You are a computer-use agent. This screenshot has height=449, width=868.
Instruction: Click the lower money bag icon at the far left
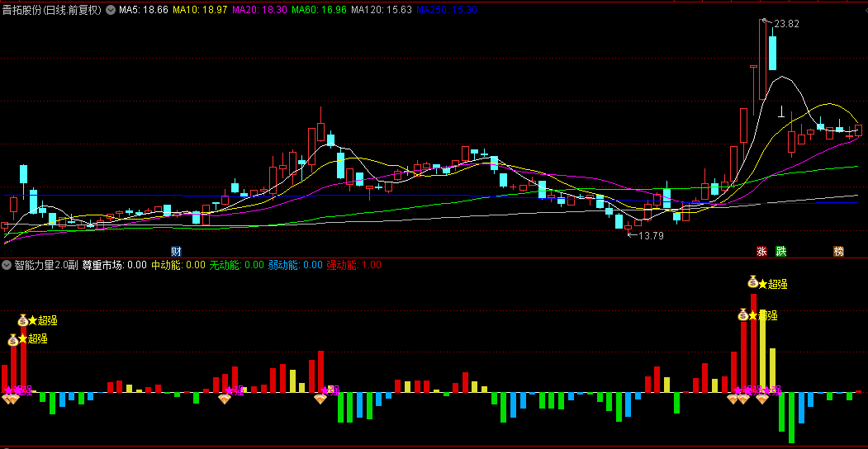[12, 339]
